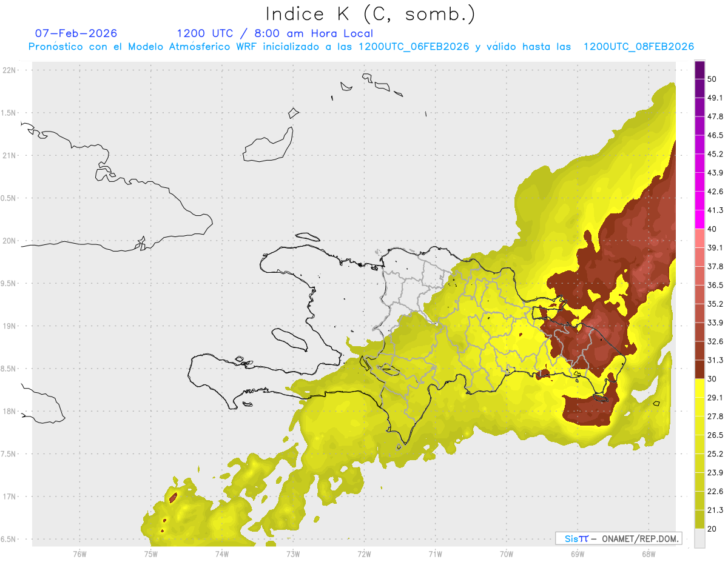728x562 pixels.
Task: Click the "0.5N" latitude label
Action: click(8, 198)
